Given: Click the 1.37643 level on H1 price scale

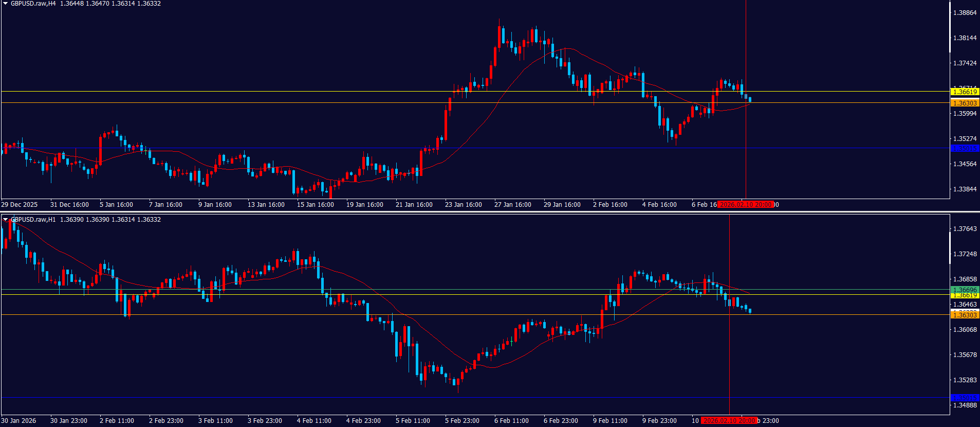Looking at the screenshot, I should click(x=965, y=229).
